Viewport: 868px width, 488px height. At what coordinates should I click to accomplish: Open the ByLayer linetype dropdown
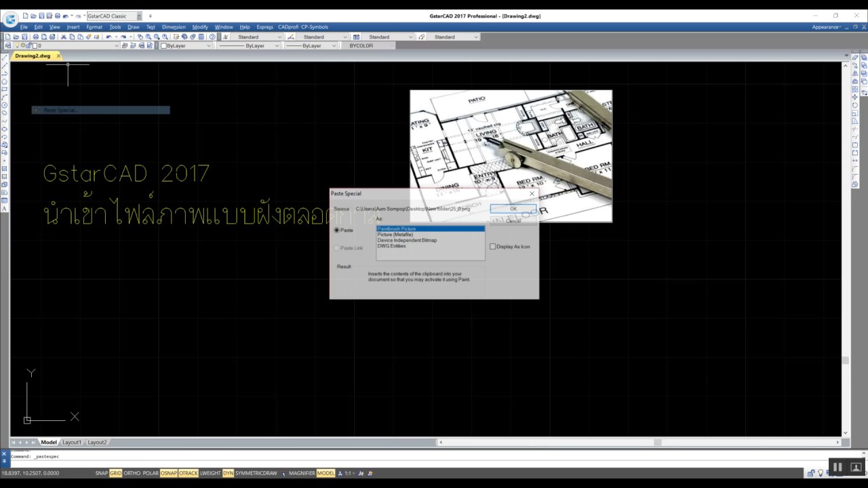tap(277, 45)
